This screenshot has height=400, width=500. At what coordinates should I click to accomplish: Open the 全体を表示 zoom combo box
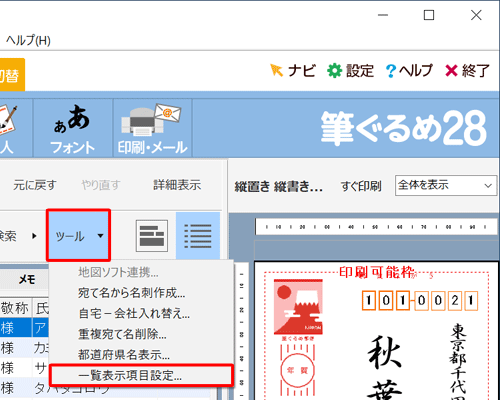coord(446,185)
